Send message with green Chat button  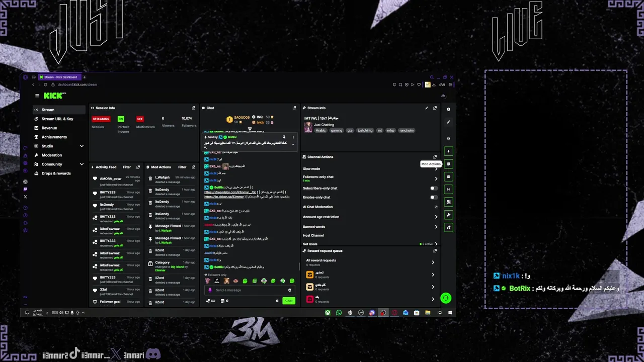click(x=288, y=301)
